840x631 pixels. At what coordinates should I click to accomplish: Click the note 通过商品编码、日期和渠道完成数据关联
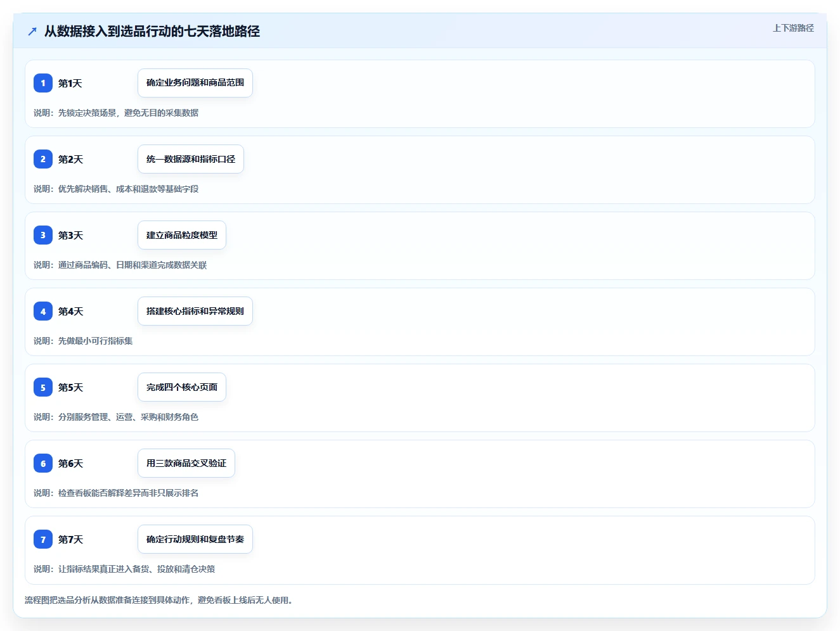click(132, 265)
